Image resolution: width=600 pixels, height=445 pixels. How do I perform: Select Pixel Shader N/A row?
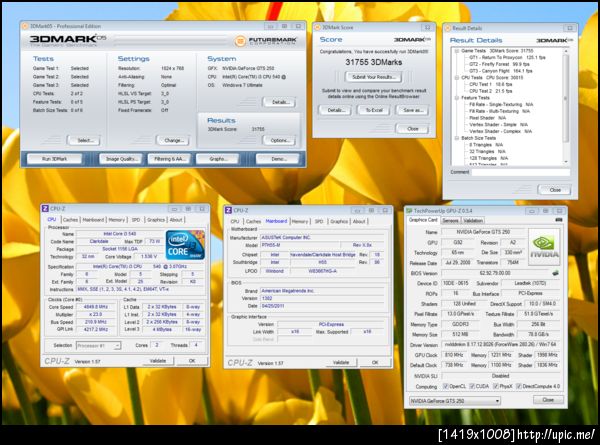click(x=488, y=118)
